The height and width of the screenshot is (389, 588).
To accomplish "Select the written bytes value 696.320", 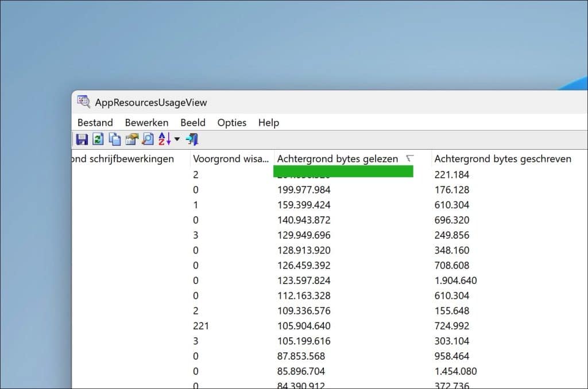I will click(x=451, y=220).
